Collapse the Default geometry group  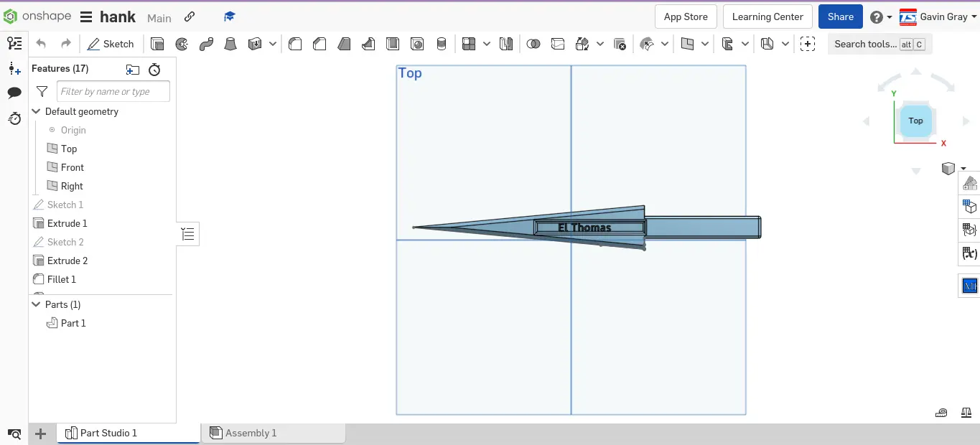coord(36,111)
